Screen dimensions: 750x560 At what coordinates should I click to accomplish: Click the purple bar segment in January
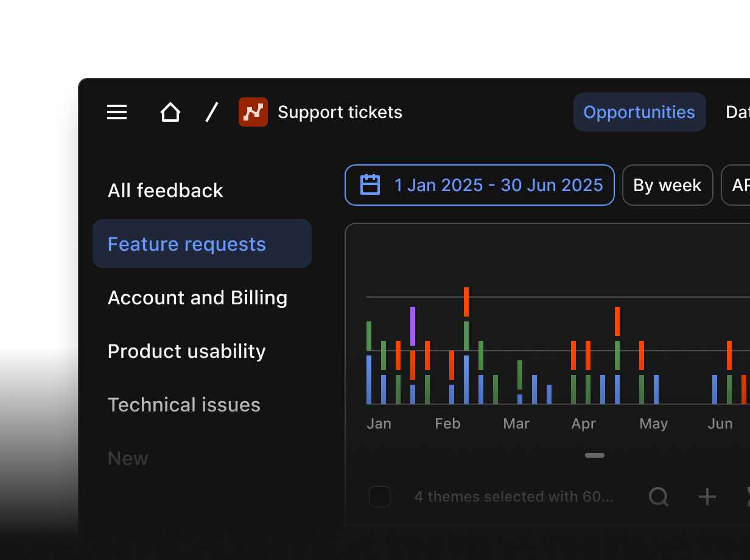click(413, 326)
